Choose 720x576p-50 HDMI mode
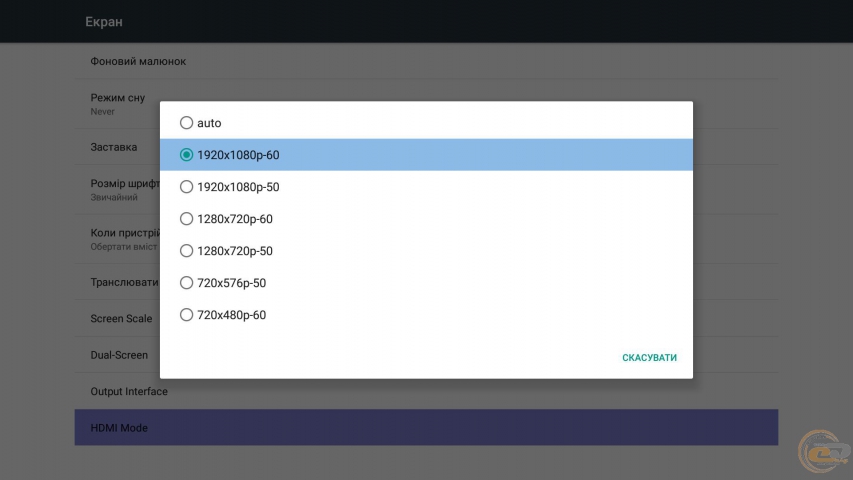The width and height of the screenshot is (853, 480). pos(186,283)
